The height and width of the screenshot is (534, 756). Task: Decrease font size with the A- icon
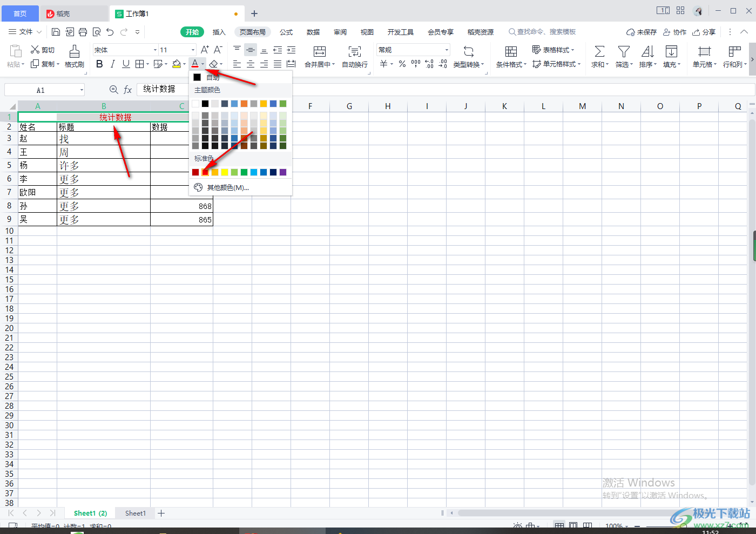click(218, 50)
